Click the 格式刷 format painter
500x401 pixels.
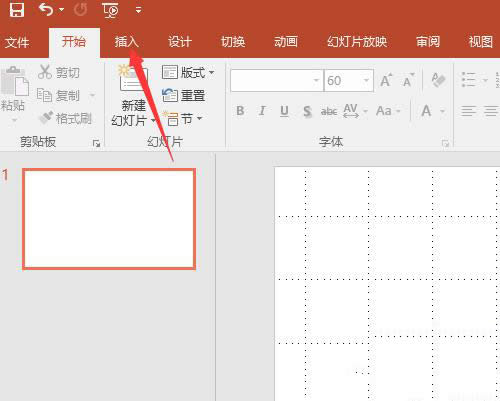(x=65, y=118)
